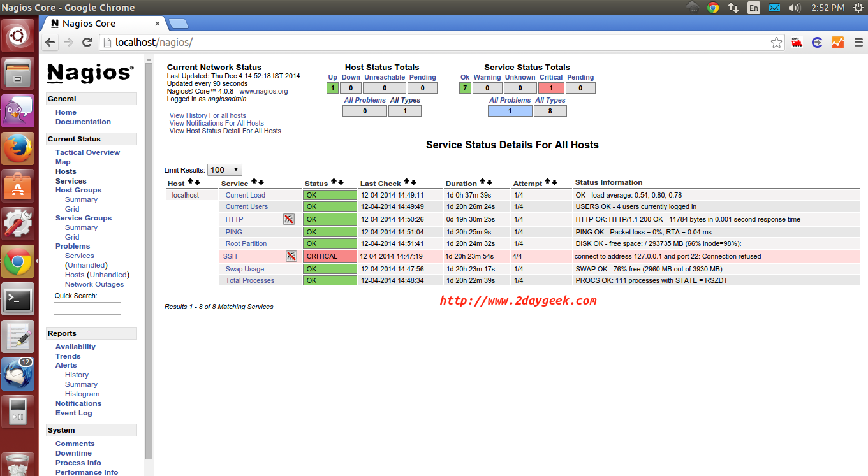Open System Settings from the launcher
Image resolution: width=868 pixels, height=476 pixels.
18,224
